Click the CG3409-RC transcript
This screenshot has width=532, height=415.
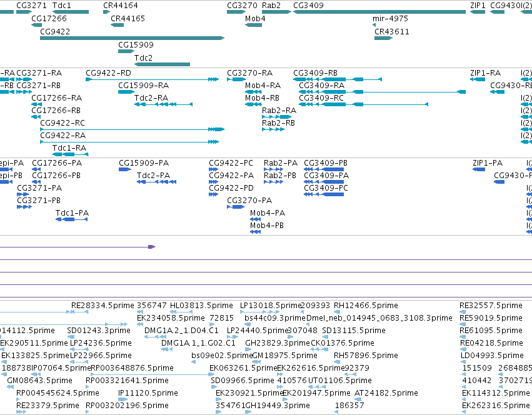point(363,104)
